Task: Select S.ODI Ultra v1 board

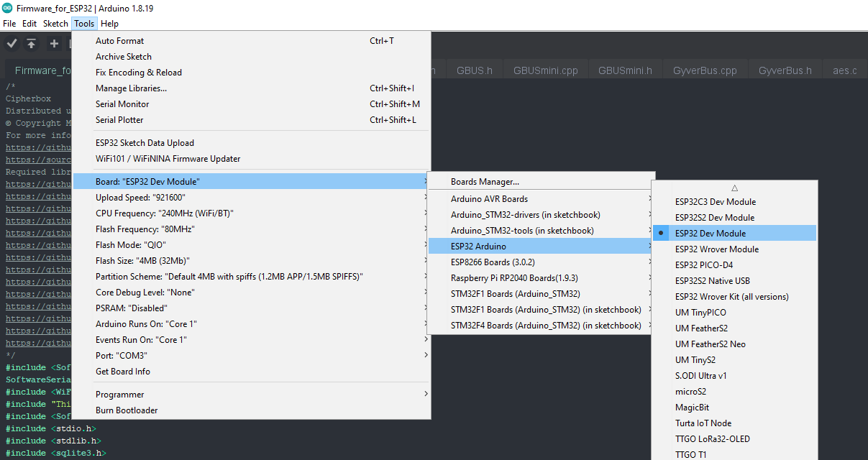Action: pos(734,376)
